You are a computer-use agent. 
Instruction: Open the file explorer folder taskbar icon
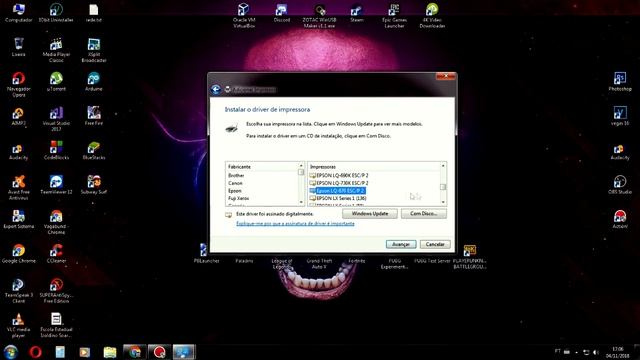110,352
